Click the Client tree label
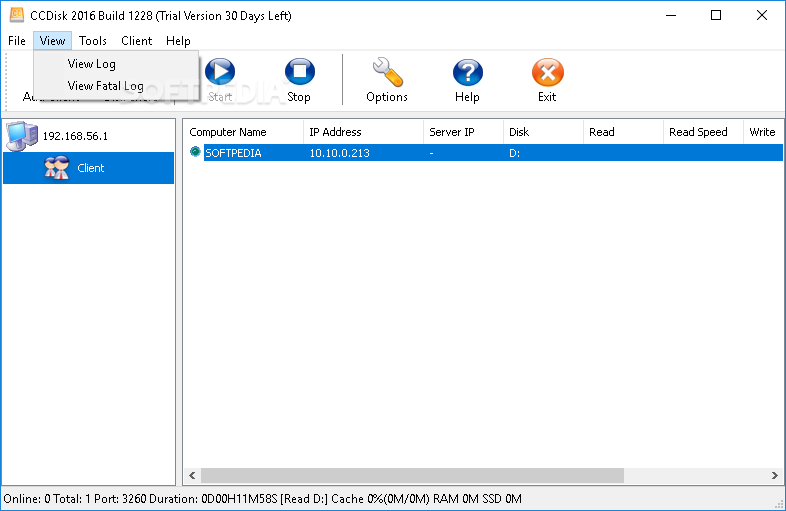The width and height of the screenshot is (786, 511). click(x=90, y=168)
